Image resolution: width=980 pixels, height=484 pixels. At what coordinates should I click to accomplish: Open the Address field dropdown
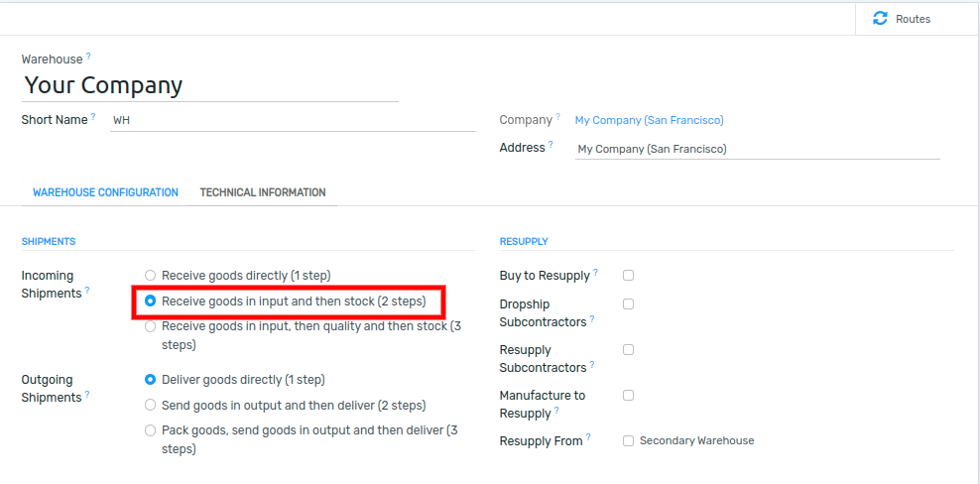[x=758, y=150]
